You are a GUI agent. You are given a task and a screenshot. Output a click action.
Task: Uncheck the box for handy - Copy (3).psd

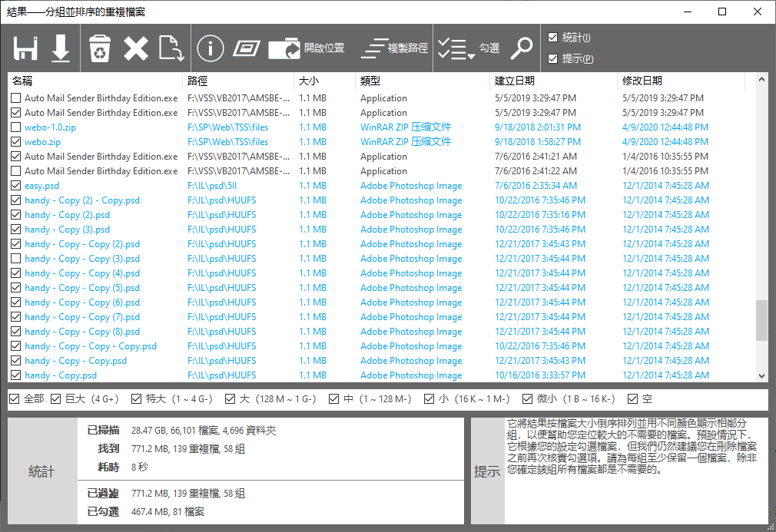pos(16,230)
